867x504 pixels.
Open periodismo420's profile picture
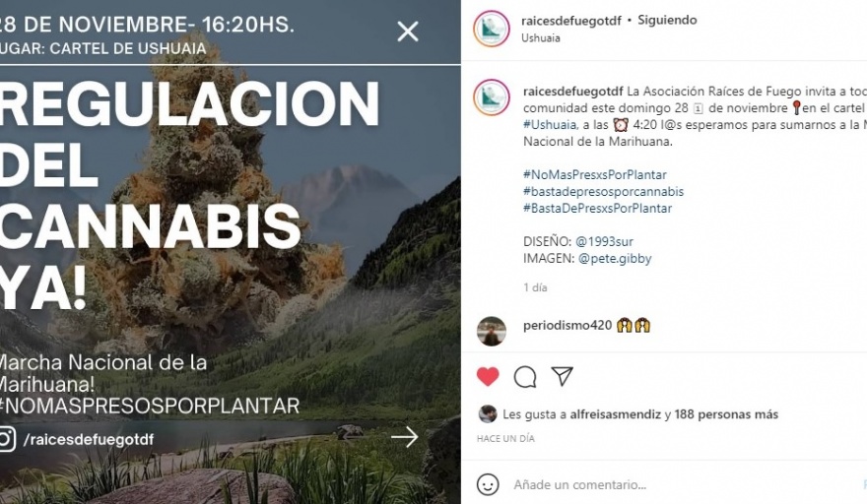tap(491, 331)
